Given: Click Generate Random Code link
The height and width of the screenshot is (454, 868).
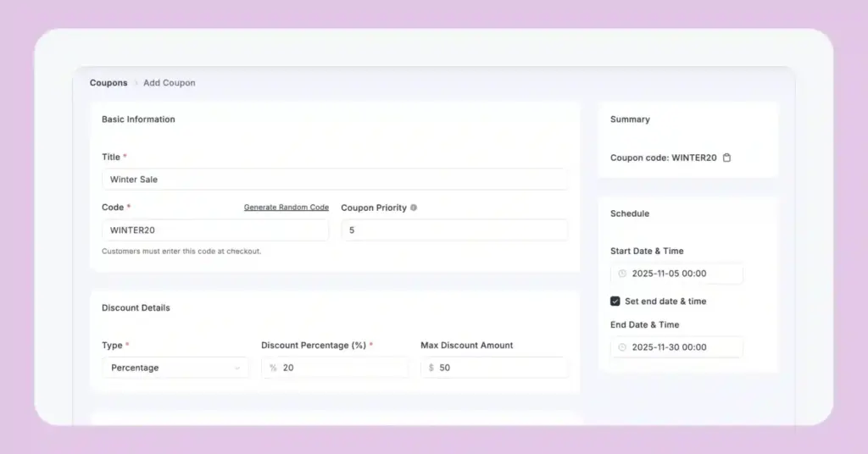Looking at the screenshot, I should [x=286, y=208].
